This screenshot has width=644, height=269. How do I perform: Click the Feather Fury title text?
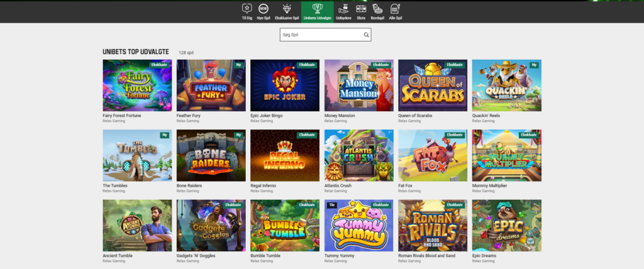189,116
